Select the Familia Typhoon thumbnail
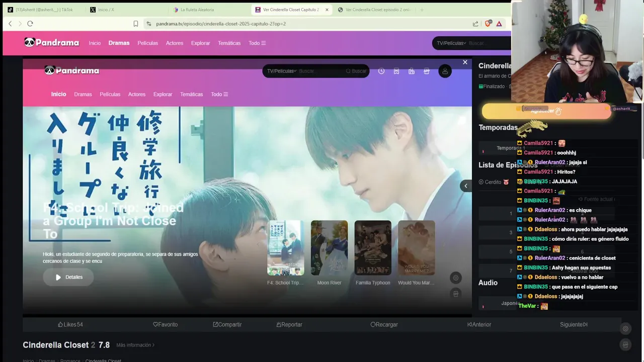This screenshot has width=644, height=362. tap(373, 248)
